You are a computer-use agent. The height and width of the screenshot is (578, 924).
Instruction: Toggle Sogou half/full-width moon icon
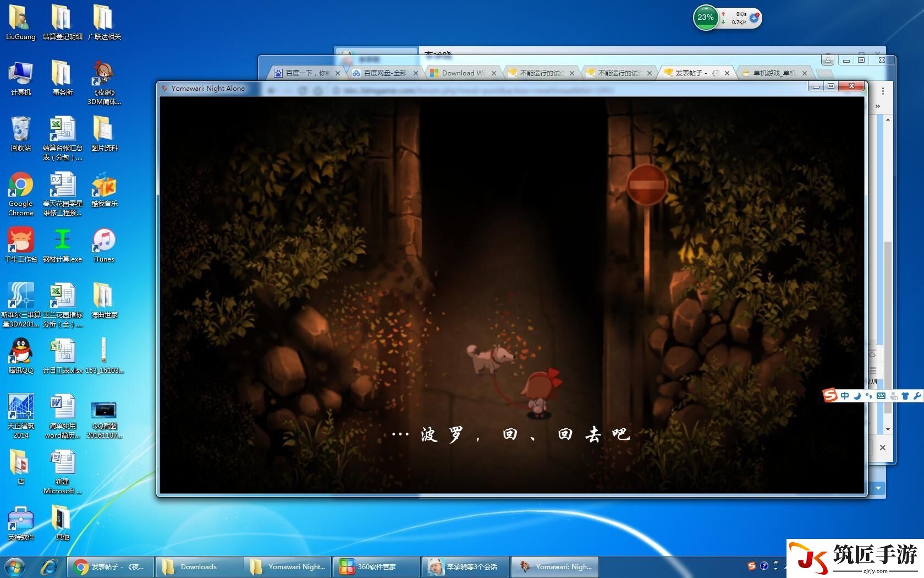pyautogui.click(x=857, y=395)
